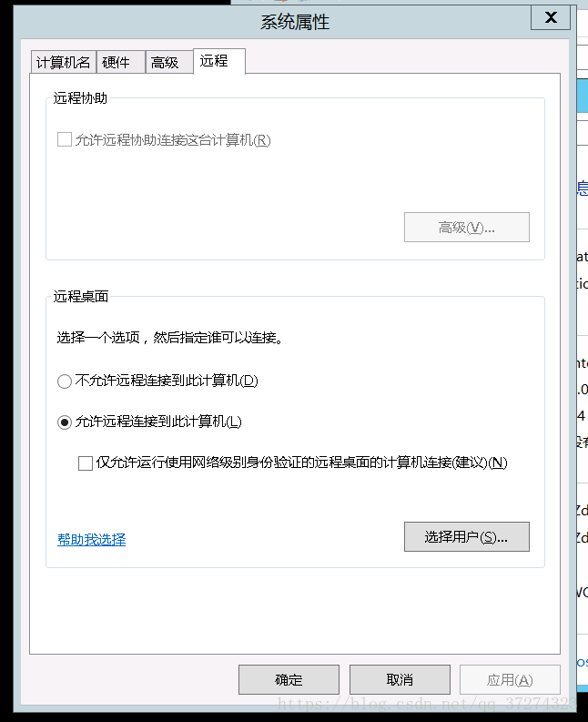Viewport: 588px width, 722px height.
Task: Select 不允许远程连接到此计算机 radio option
Action: [65, 381]
